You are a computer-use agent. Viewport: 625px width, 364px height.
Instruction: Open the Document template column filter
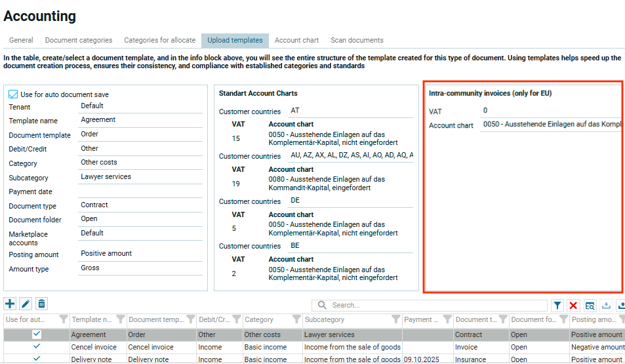(x=190, y=319)
